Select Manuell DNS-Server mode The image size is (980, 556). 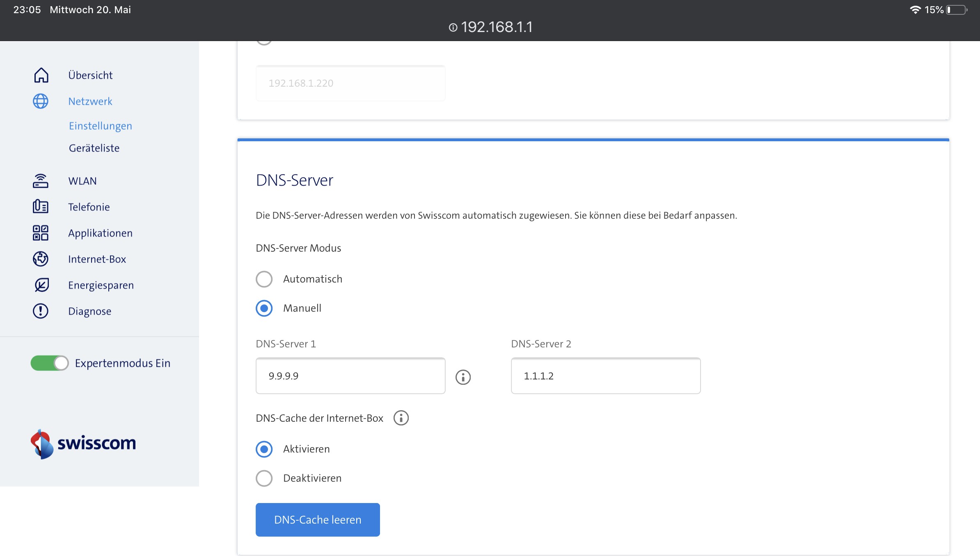pyautogui.click(x=264, y=308)
